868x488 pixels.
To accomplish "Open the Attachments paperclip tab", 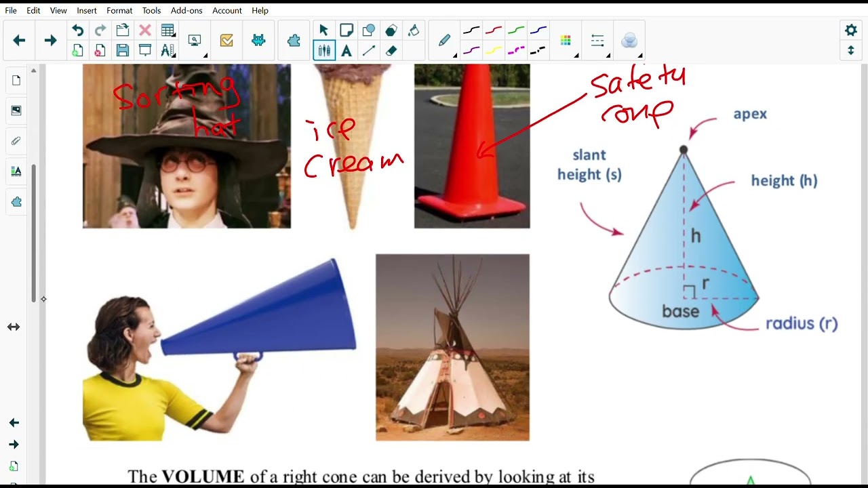I will 16,141.
